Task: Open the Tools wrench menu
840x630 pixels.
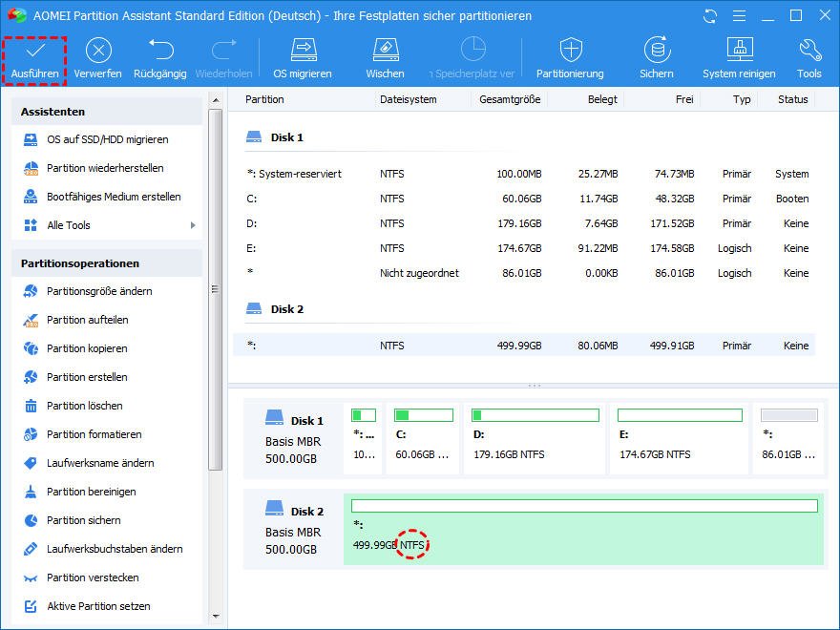Action: [809, 52]
